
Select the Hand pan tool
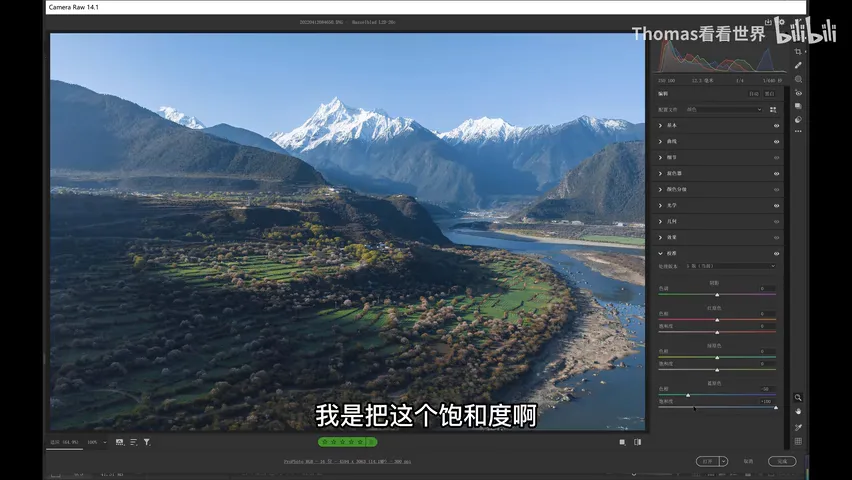point(798,412)
